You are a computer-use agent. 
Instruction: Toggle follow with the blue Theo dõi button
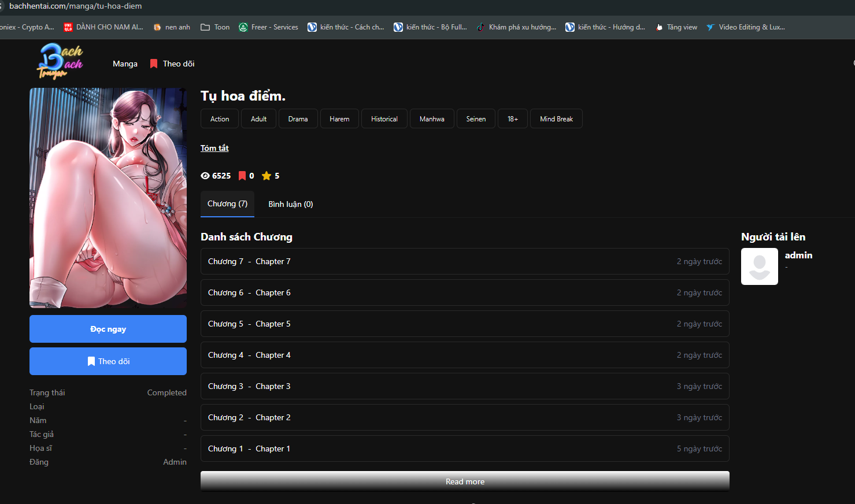[x=108, y=361]
